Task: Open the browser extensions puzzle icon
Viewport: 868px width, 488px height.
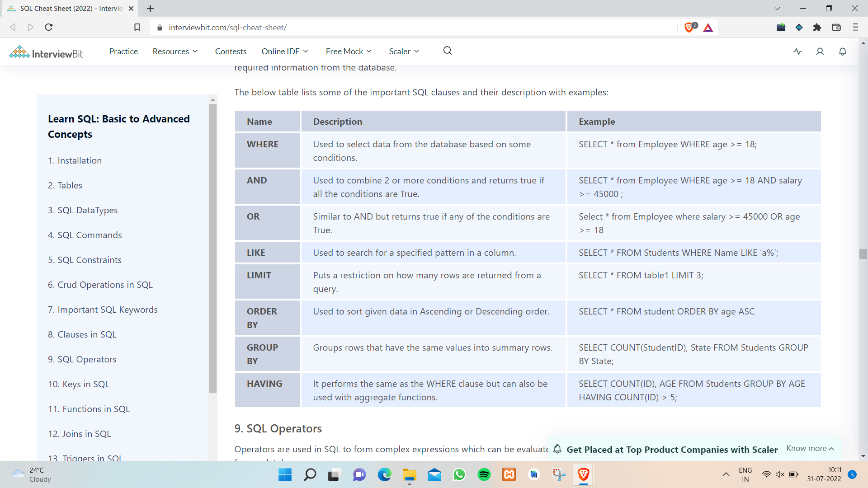Action: 817,27
